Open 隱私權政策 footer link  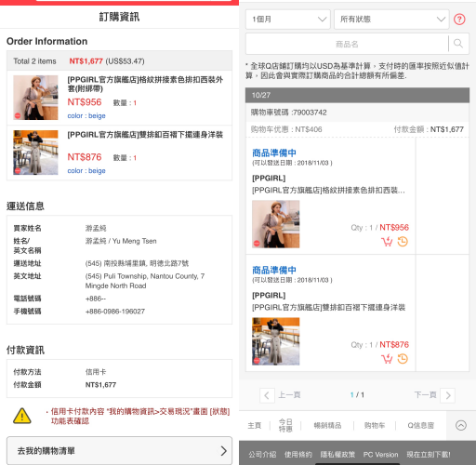(337, 455)
